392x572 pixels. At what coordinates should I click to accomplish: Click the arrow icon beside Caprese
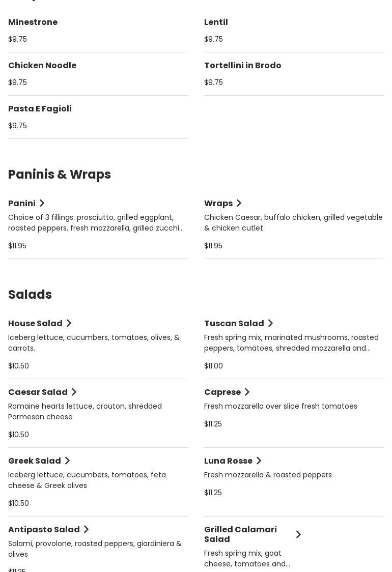click(x=247, y=392)
